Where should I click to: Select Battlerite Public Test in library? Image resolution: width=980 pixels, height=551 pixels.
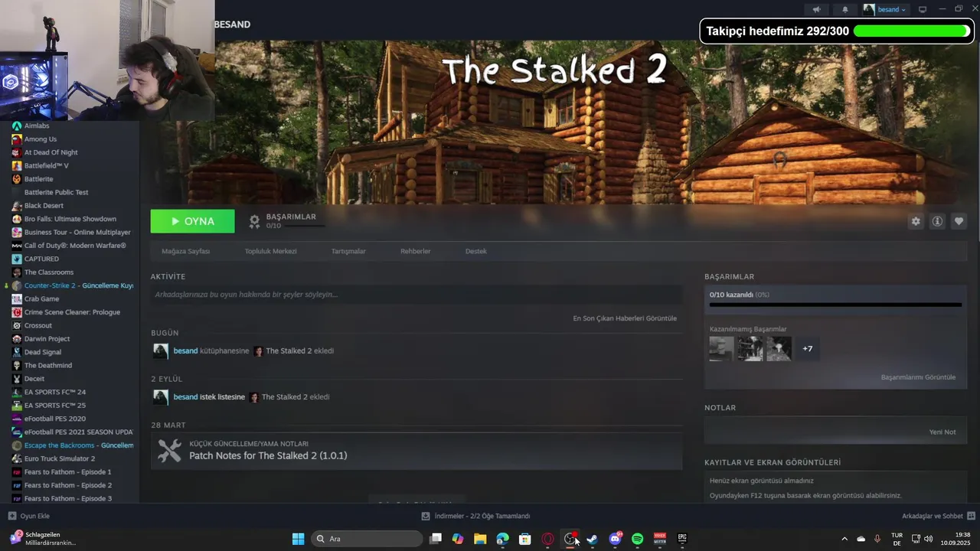click(57, 192)
